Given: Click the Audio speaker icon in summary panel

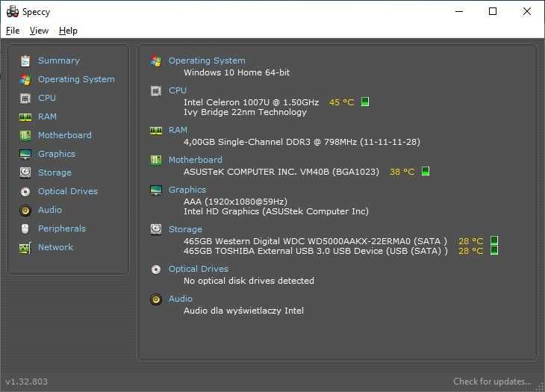Looking at the screenshot, I should pyautogui.click(x=156, y=299).
